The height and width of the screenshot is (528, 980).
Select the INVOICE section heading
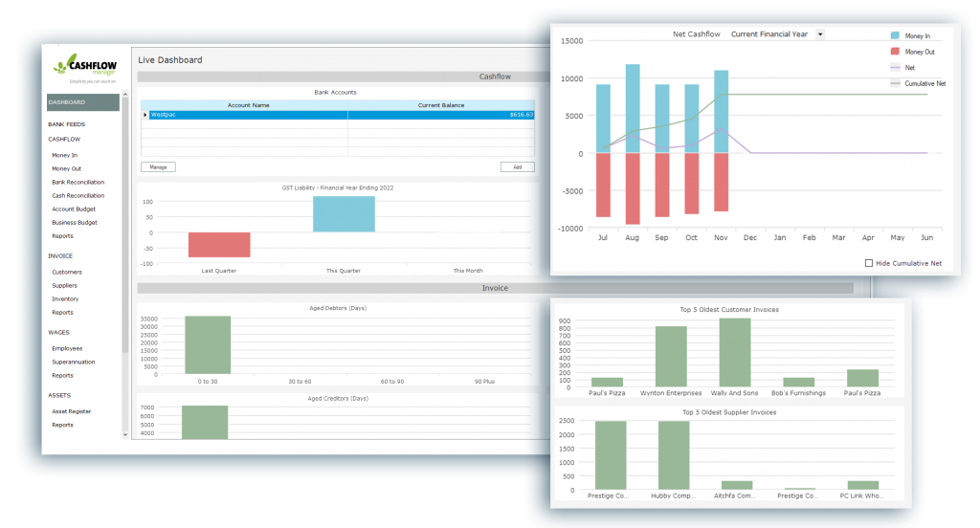(x=60, y=256)
